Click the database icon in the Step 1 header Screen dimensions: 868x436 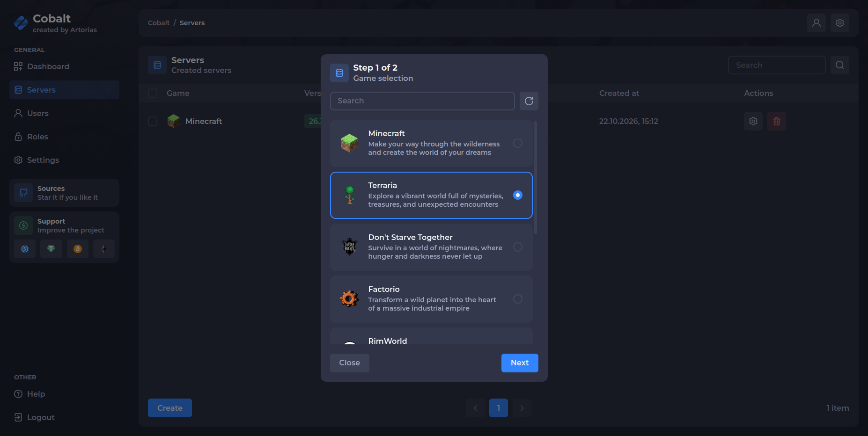pos(339,73)
